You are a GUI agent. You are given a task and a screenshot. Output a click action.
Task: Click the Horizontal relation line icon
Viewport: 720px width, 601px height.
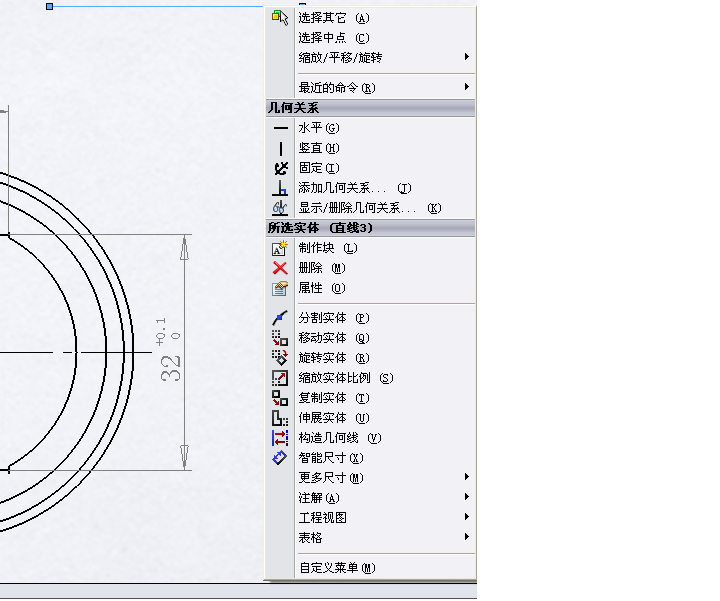[281, 128]
